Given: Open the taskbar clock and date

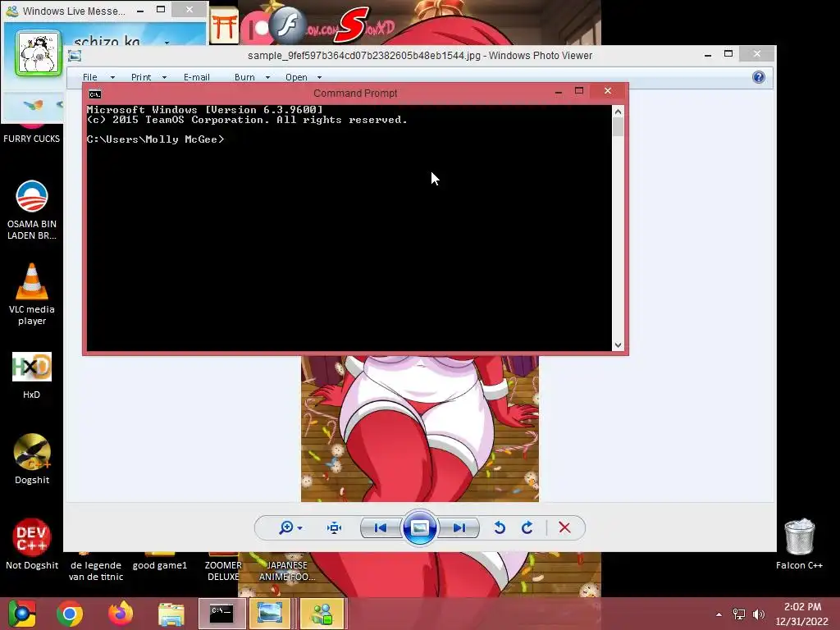Looking at the screenshot, I should click(802, 614).
